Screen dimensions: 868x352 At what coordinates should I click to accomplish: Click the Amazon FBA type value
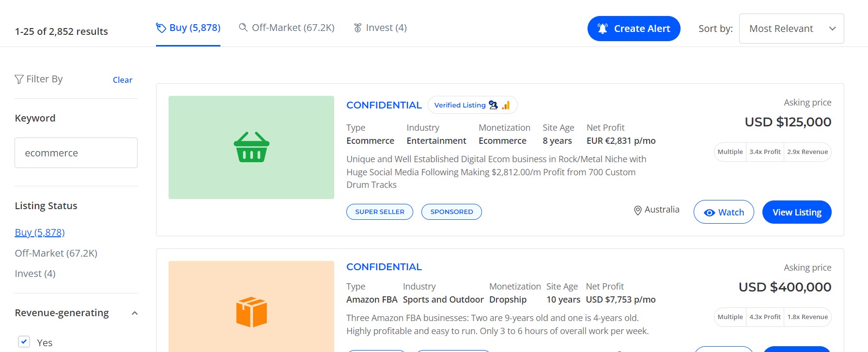point(372,300)
